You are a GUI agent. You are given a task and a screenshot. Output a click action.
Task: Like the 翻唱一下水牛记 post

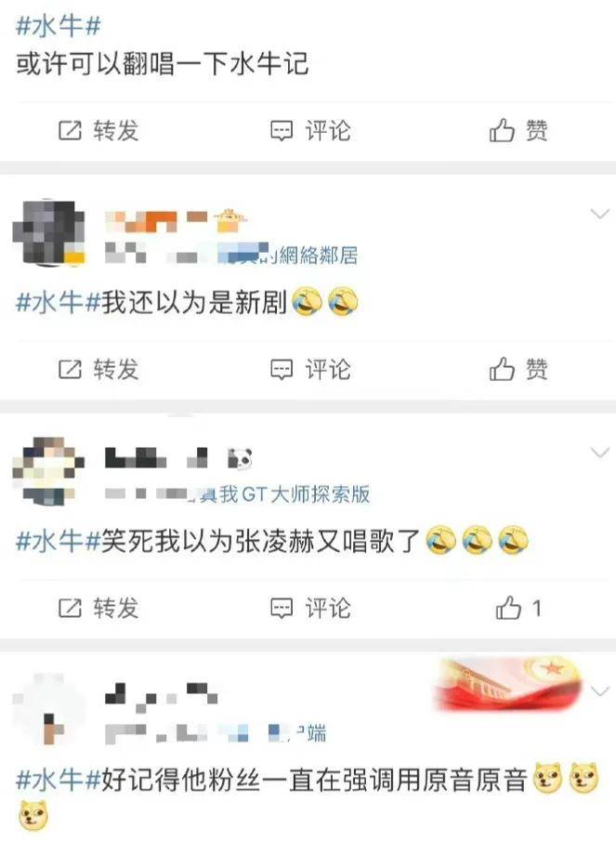[518, 130]
